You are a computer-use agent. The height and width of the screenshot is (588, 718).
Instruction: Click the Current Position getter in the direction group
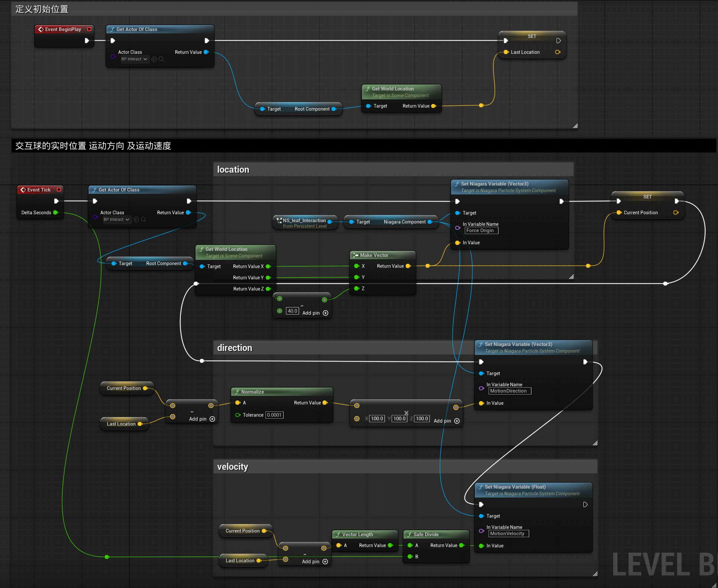(x=127, y=388)
